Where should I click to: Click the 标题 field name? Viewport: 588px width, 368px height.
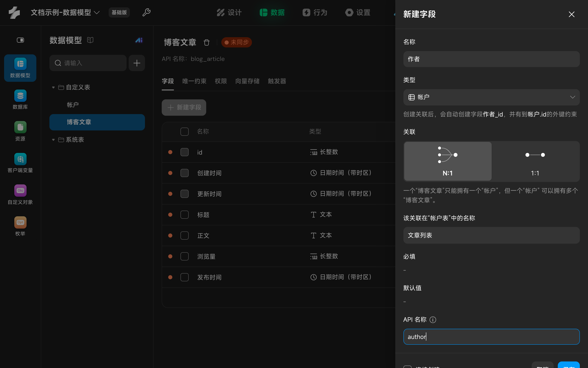click(203, 215)
